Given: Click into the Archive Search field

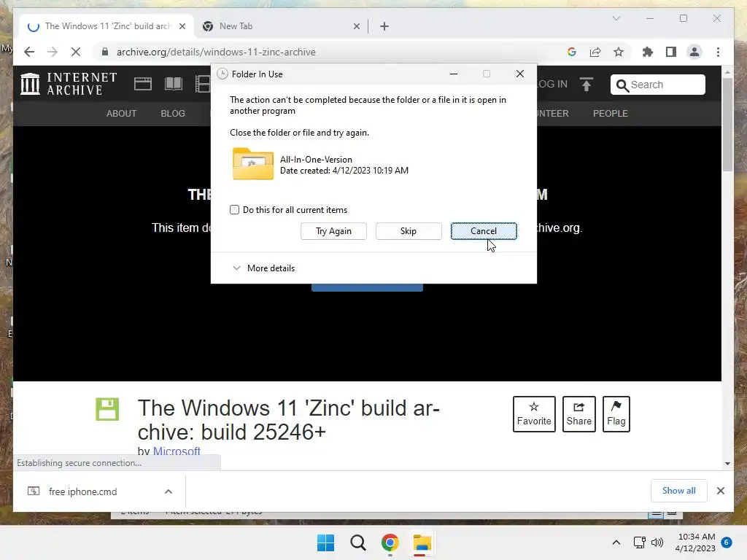Looking at the screenshot, I should pos(658,85).
